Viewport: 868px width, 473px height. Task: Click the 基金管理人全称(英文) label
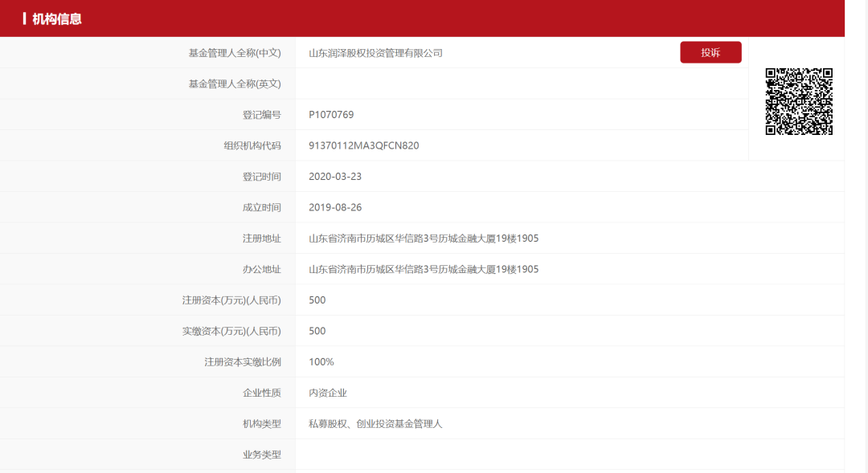(235, 84)
